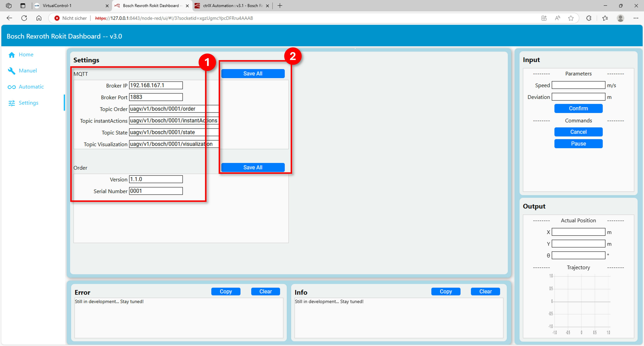Viewport: 644px width, 346px height.
Task: Clear the Info log
Action: click(x=485, y=291)
